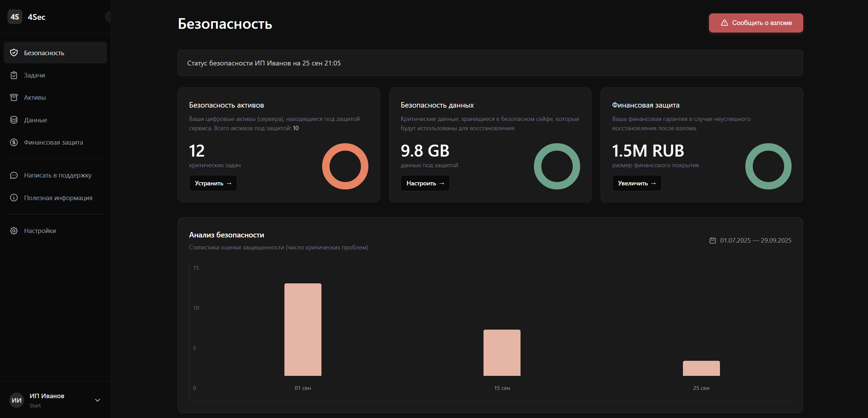Click the info icon for Полезная информация
Screen dimensions: 868x418
[x=14, y=198]
